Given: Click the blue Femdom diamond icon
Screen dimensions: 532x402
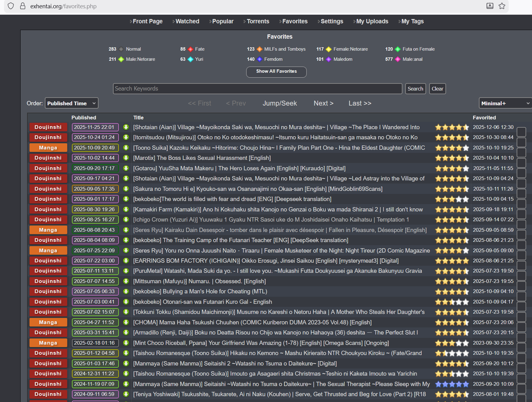Looking at the screenshot, I should [x=259, y=59].
